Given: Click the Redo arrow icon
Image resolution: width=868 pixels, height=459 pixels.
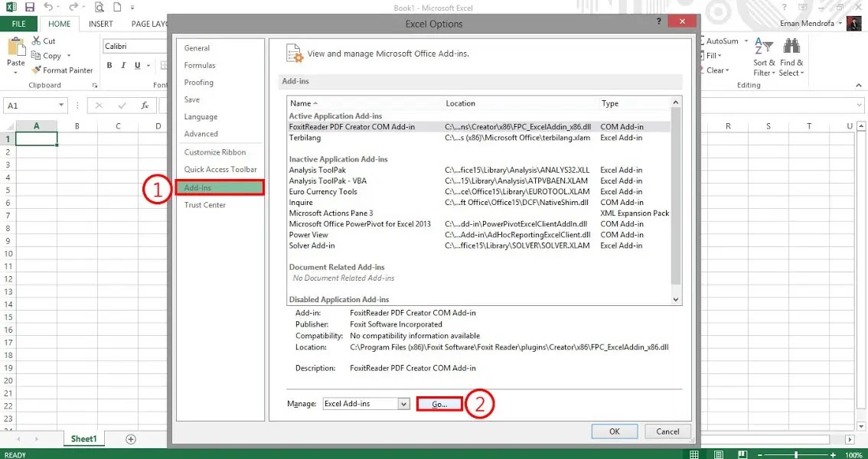Looking at the screenshot, I should tap(73, 6).
